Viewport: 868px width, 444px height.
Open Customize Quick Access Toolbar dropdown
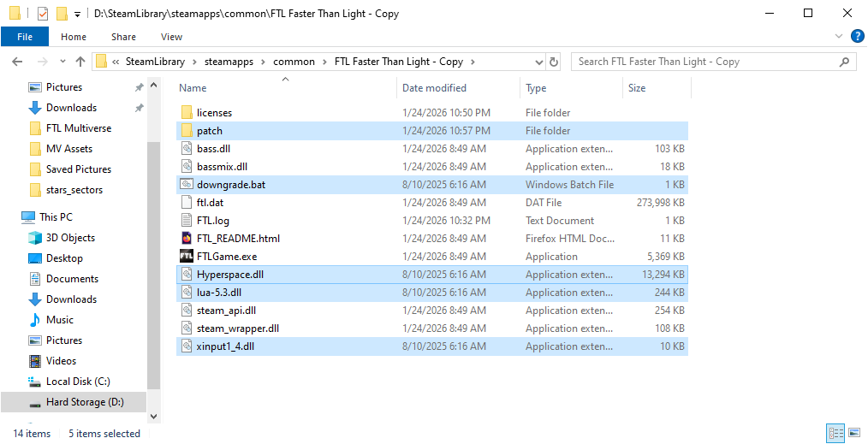(x=77, y=14)
